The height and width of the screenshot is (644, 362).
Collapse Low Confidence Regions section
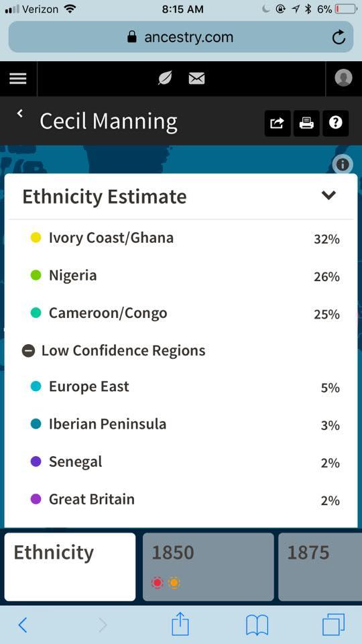coord(28,351)
